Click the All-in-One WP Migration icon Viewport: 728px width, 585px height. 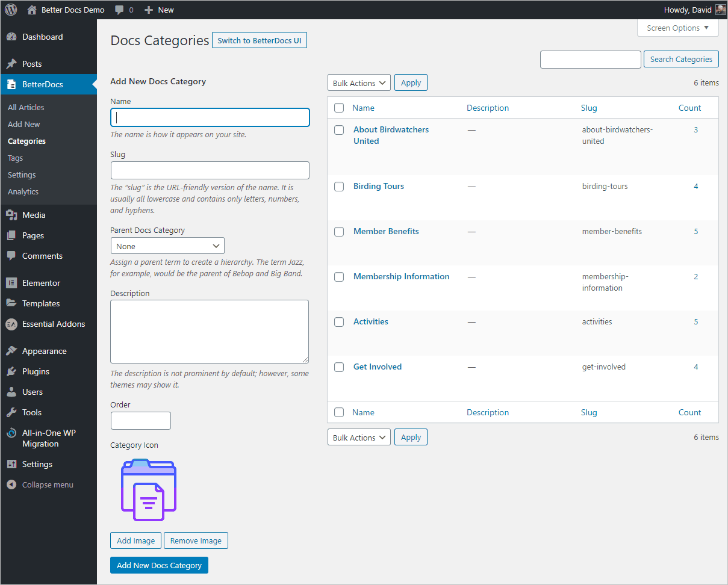(11, 433)
